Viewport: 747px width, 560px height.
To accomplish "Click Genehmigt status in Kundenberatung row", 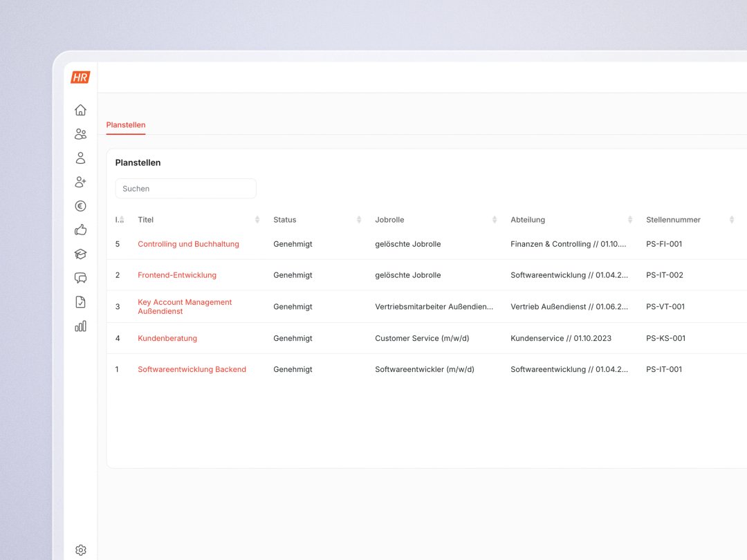I will point(293,338).
